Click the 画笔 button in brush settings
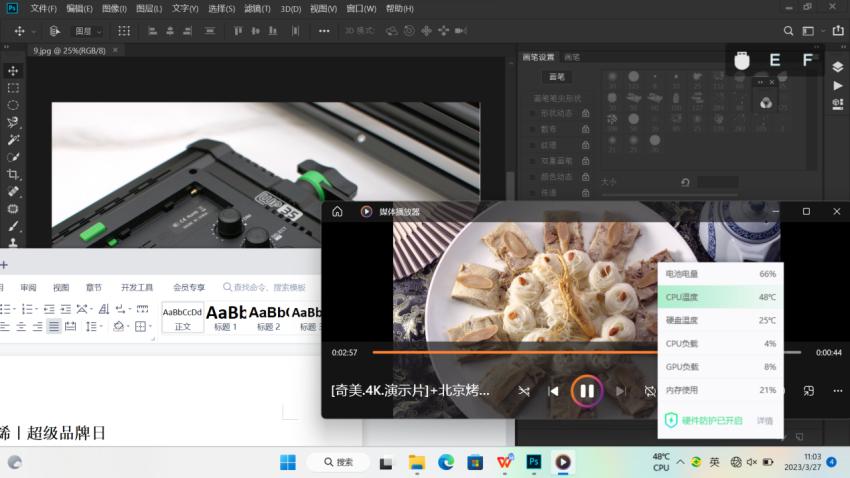Screen dimensions: 850x478 (x=557, y=77)
